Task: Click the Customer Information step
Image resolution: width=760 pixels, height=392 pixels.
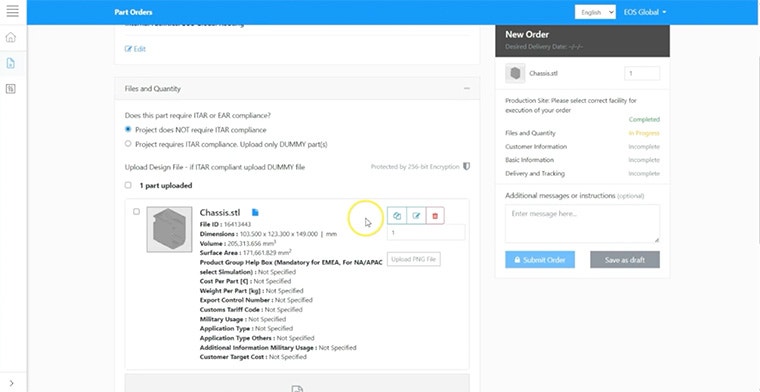Action: click(536, 146)
